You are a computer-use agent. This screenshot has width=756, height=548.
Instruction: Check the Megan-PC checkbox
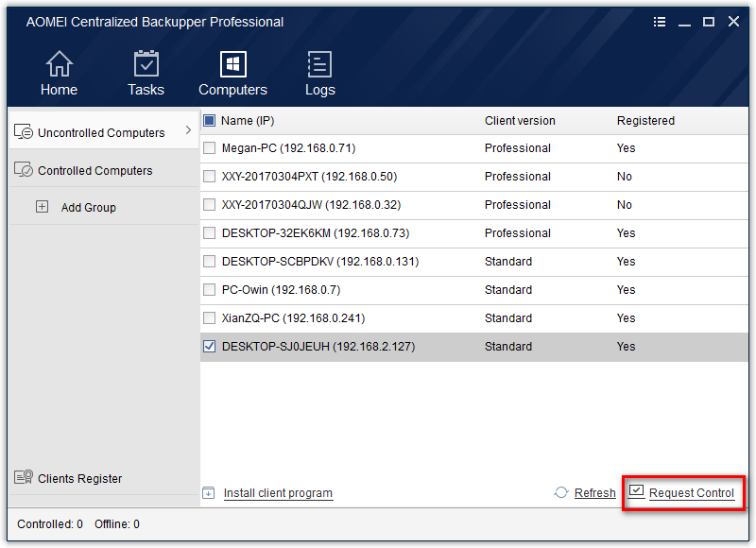[209, 148]
